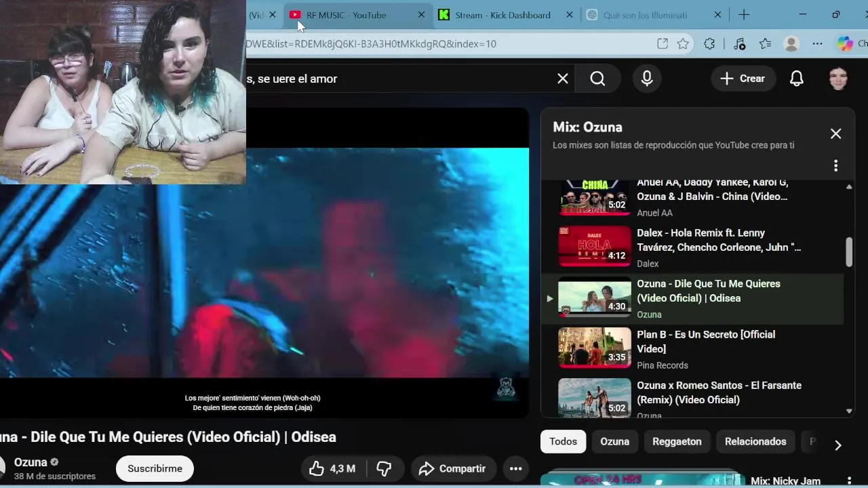Dislike the video with thumbs down
868x488 pixels.
(384, 468)
